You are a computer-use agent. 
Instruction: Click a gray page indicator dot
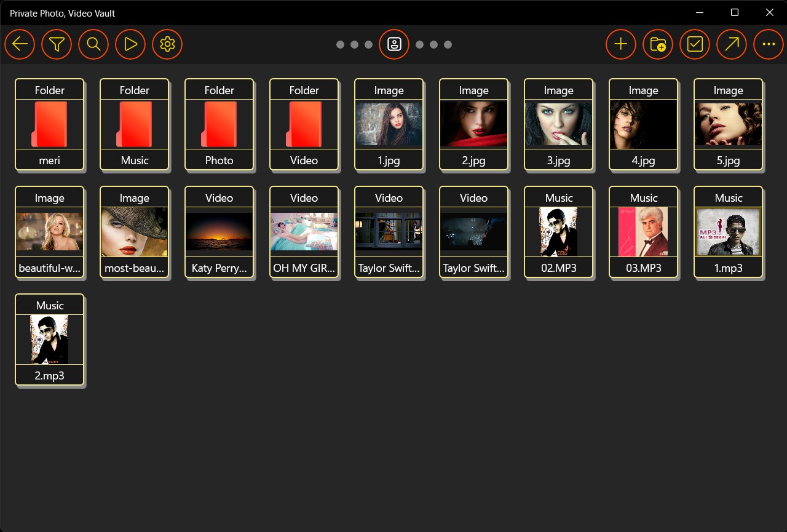click(340, 44)
